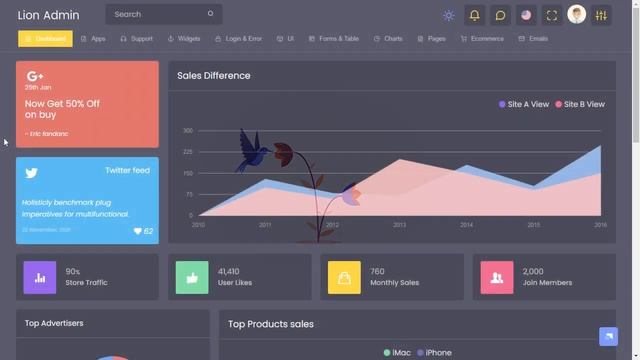Open the Charts menu
Screen dimensions: 640x360
(388, 39)
